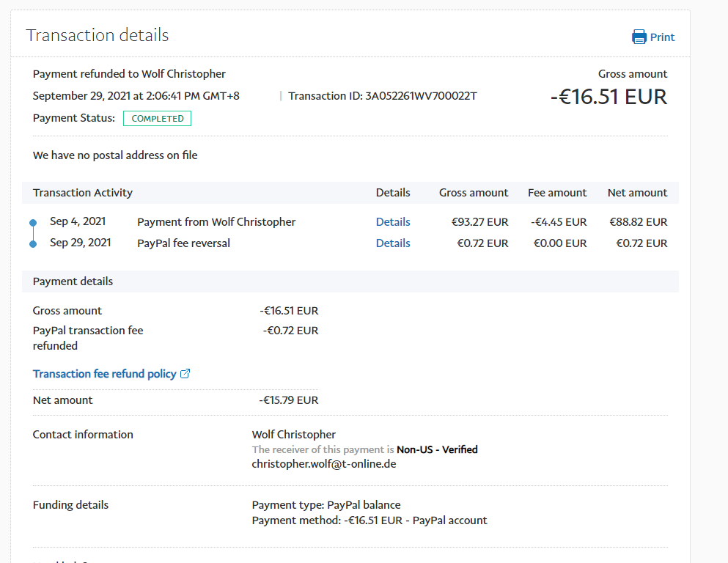Click the Transaction Activity section header
728x563 pixels.
[x=83, y=193]
